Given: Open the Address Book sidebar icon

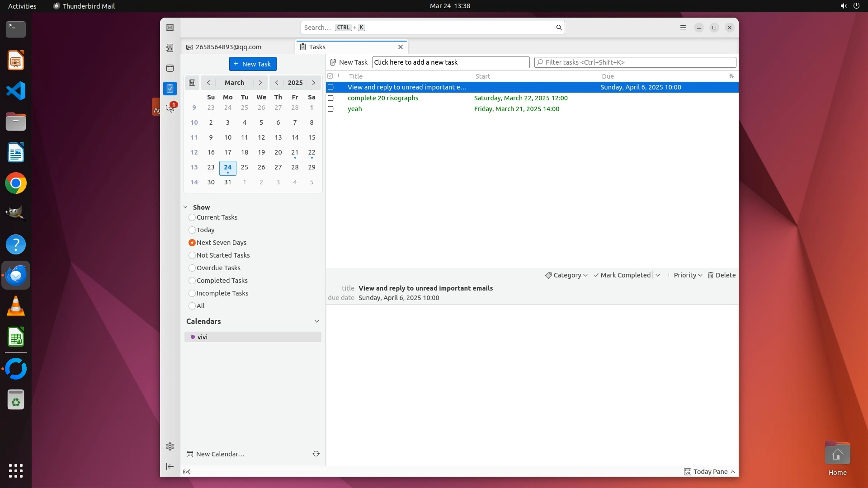Looking at the screenshot, I should tap(170, 48).
